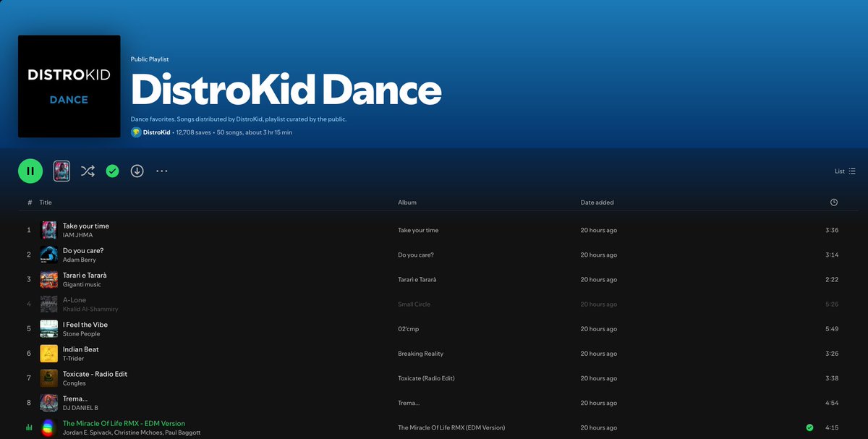This screenshot has width=868, height=439.
Task: Open artist T-Trider
Action: (x=74, y=359)
